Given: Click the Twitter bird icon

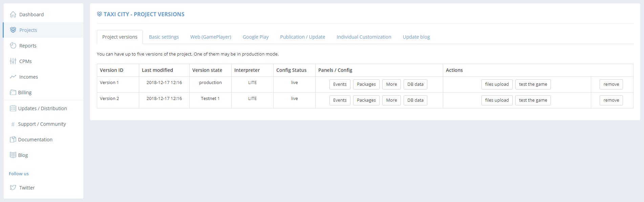Looking at the screenshot, I should [x=13, y=187].
